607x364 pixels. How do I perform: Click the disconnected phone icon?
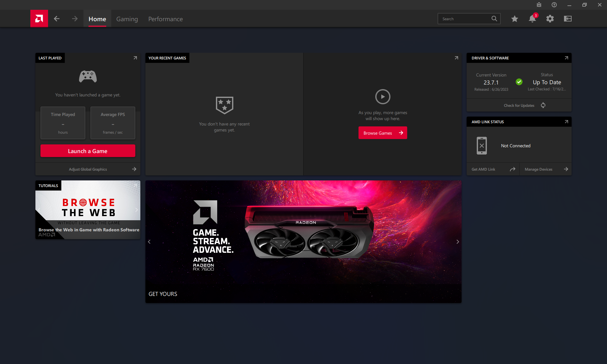(482, 146)
